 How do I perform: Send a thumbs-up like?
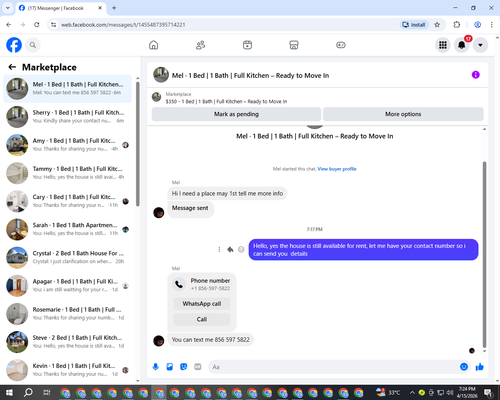[480, 367]
